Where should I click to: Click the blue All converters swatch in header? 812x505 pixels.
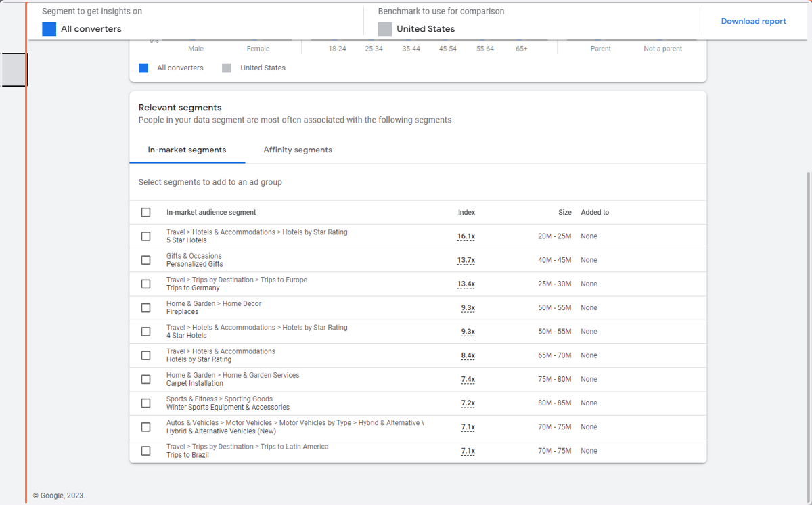click(x=49, y=29)
